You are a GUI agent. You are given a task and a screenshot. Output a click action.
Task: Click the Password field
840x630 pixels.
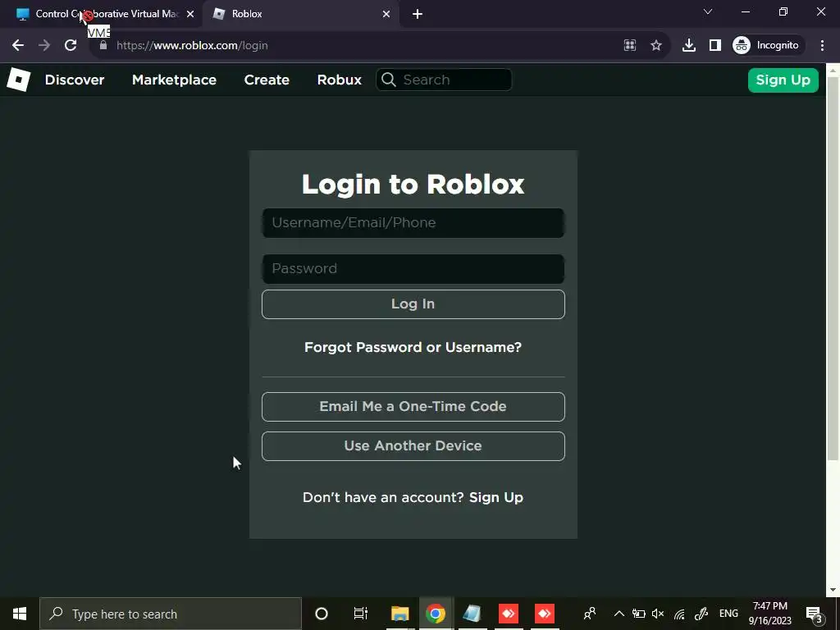pyautogui.click(x=413, y=269)
